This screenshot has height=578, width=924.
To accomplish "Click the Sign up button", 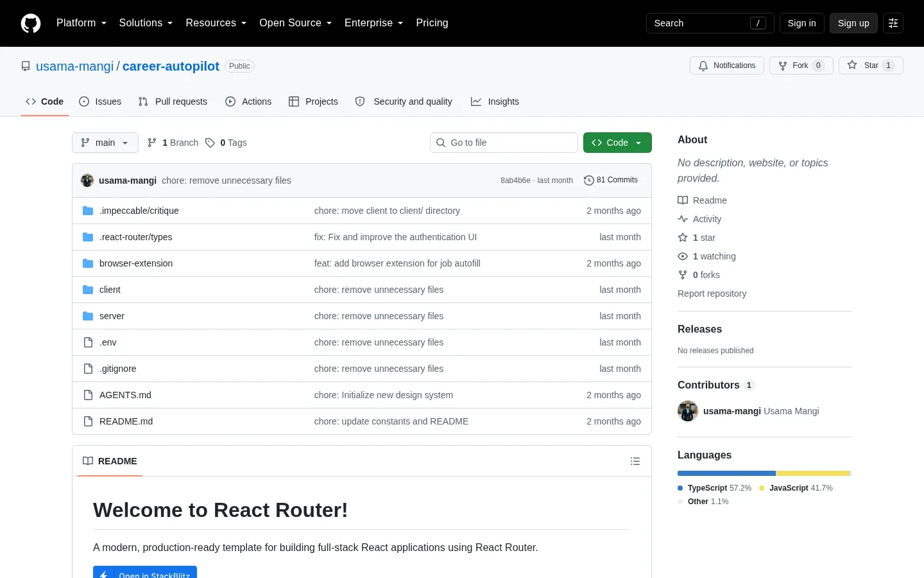I will (853, 23).
